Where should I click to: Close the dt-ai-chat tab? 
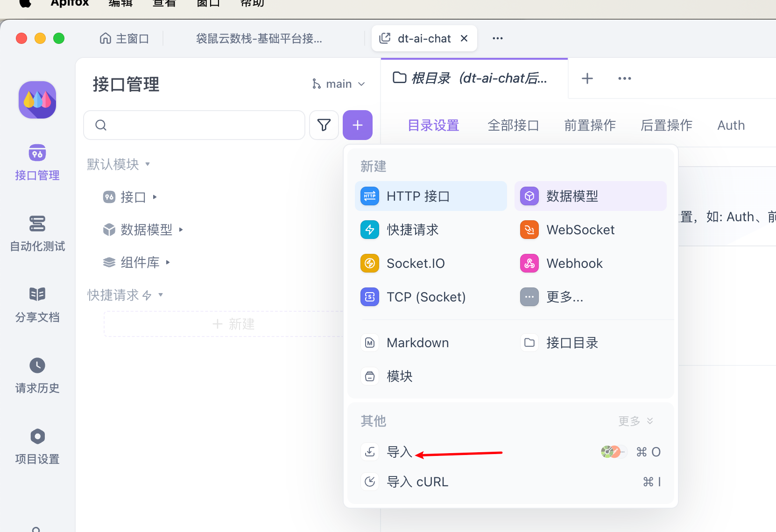click(x=464, y=38)
